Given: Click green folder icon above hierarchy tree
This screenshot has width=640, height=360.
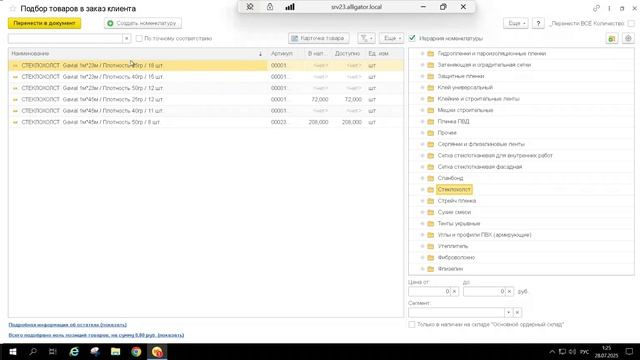Looking at the screenshot, I should 612,38.
